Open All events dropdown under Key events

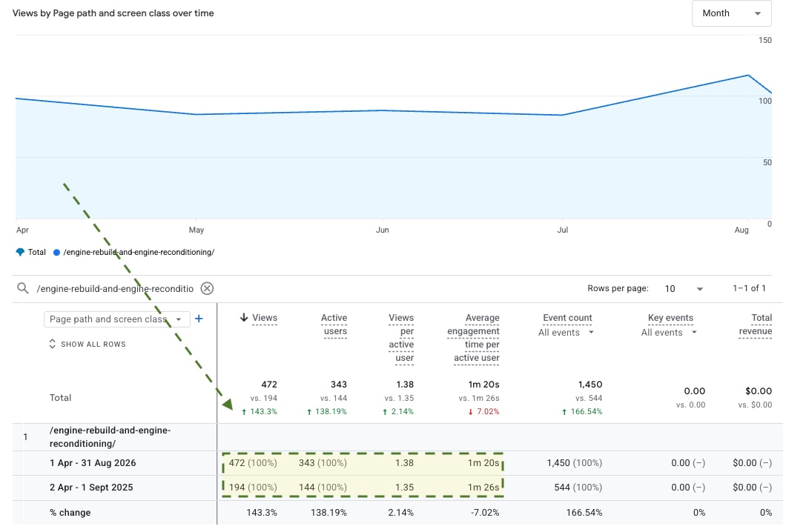coord(669,333)
